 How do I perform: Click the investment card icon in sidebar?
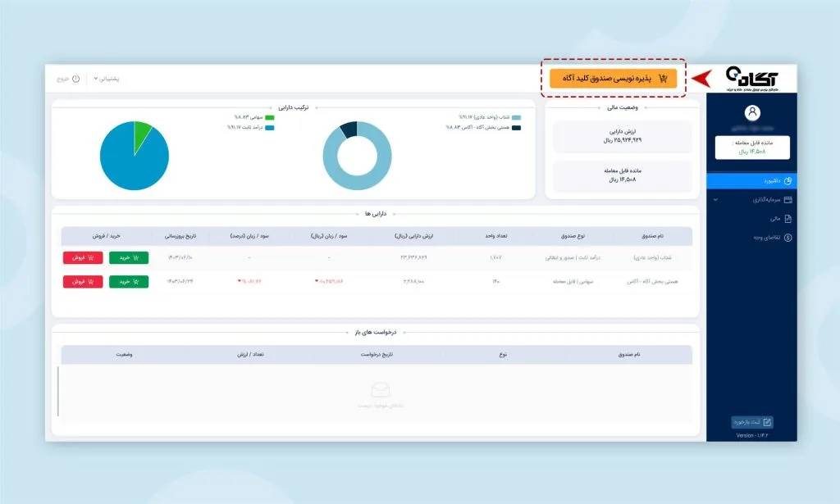point(787,200)
